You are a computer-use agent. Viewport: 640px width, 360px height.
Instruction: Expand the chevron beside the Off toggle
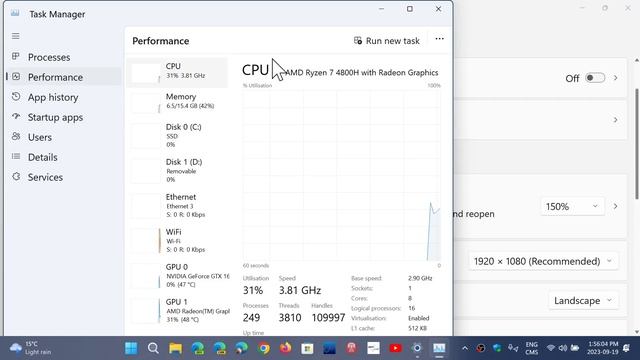[616, 78]
